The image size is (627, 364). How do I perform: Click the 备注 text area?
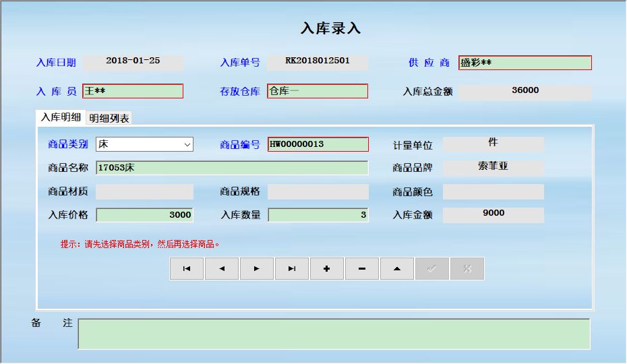tap(334, 334)
